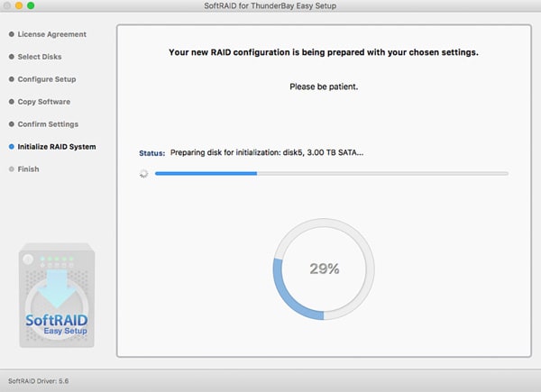
Task: Select the License Agreement step
Action: pos(51,34)
